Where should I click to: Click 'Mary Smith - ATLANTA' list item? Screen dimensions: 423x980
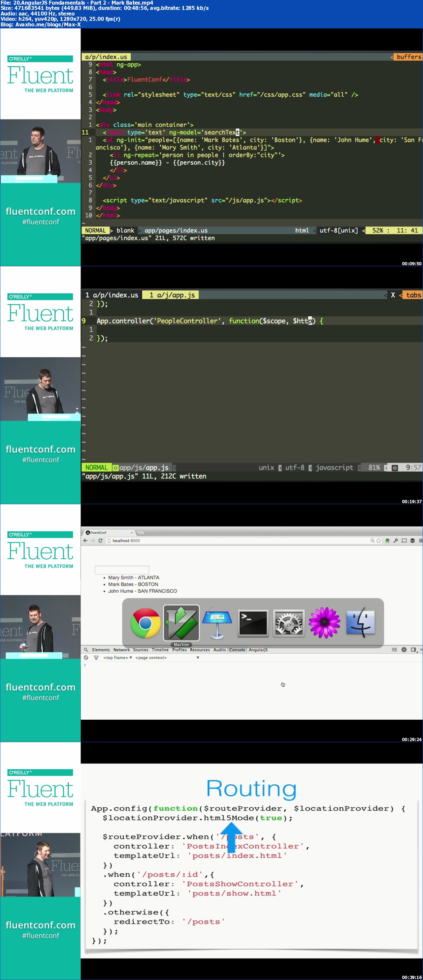[134, 577]
